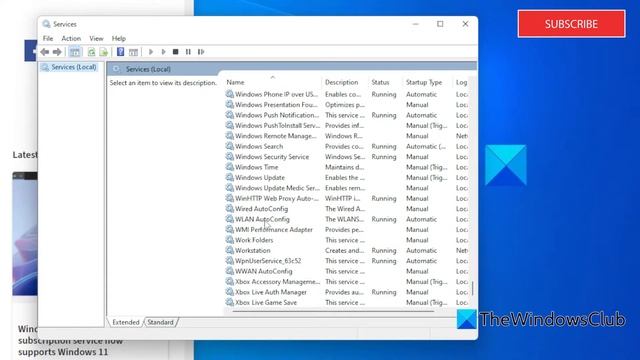Screen dimensions: 640x360
Task: Sort by the Status column header
Action: [x=380, y=82]
